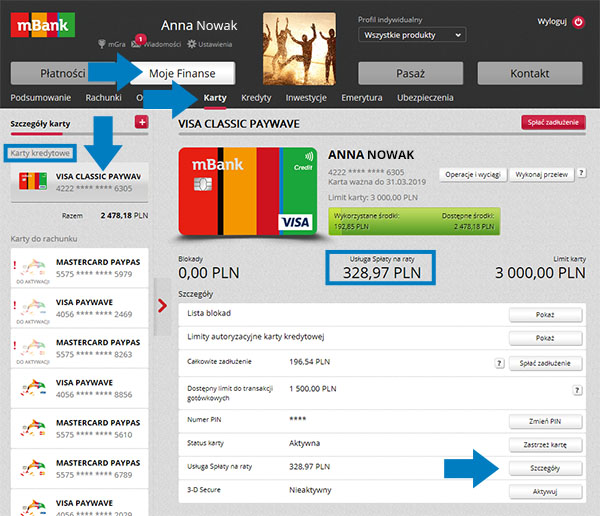This screenshot has width=600, height=516.
Task: Click card icon for MASTERCARD PAYPAS 6789
Action: click(33, 468)
